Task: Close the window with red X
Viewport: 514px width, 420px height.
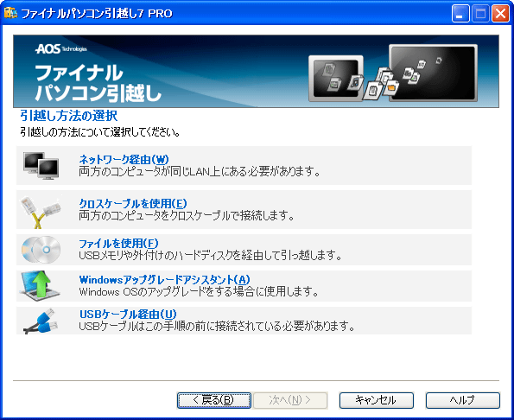Action: coord(500,14)
